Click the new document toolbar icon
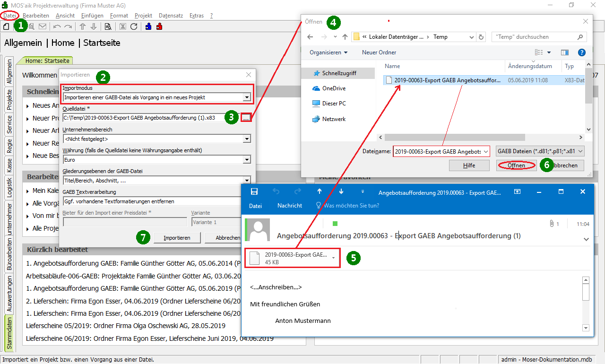 6,26
